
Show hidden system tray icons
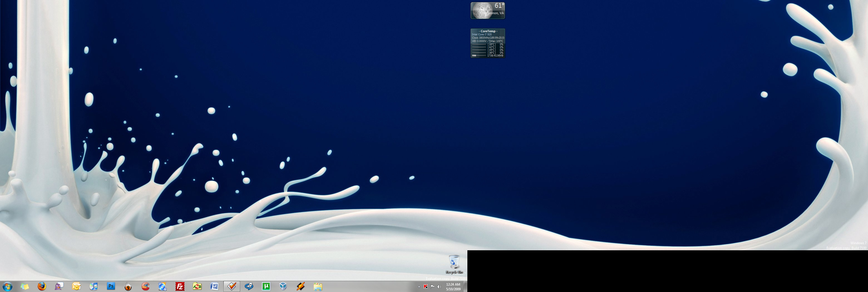click(419, 287)
